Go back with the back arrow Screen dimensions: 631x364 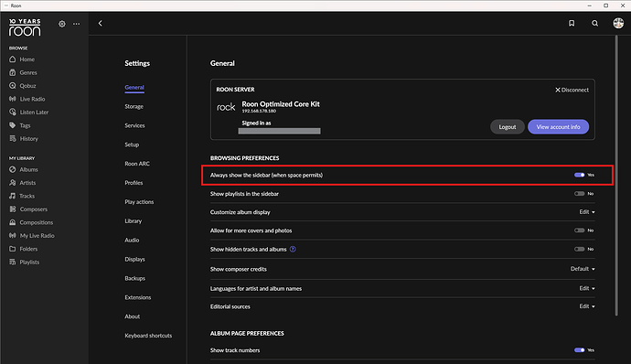(101, 24)
